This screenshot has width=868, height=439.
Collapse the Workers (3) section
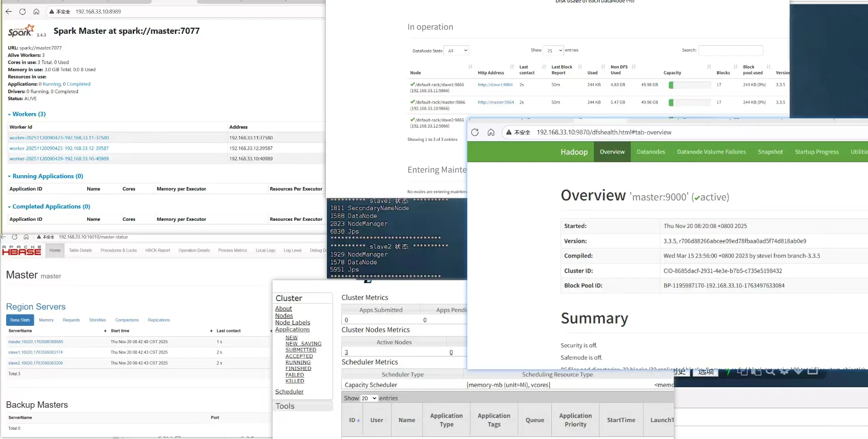(x=27, y=114)
